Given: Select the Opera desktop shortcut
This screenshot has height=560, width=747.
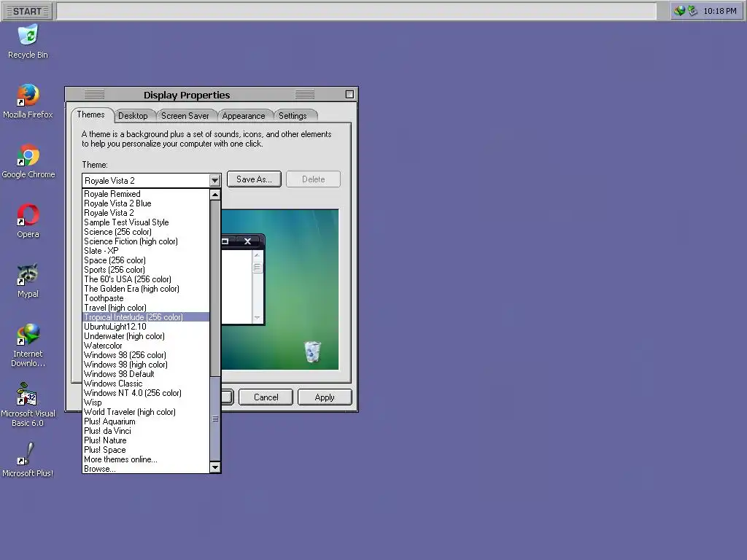Looking at the screenshot, I should click(28, 221).
